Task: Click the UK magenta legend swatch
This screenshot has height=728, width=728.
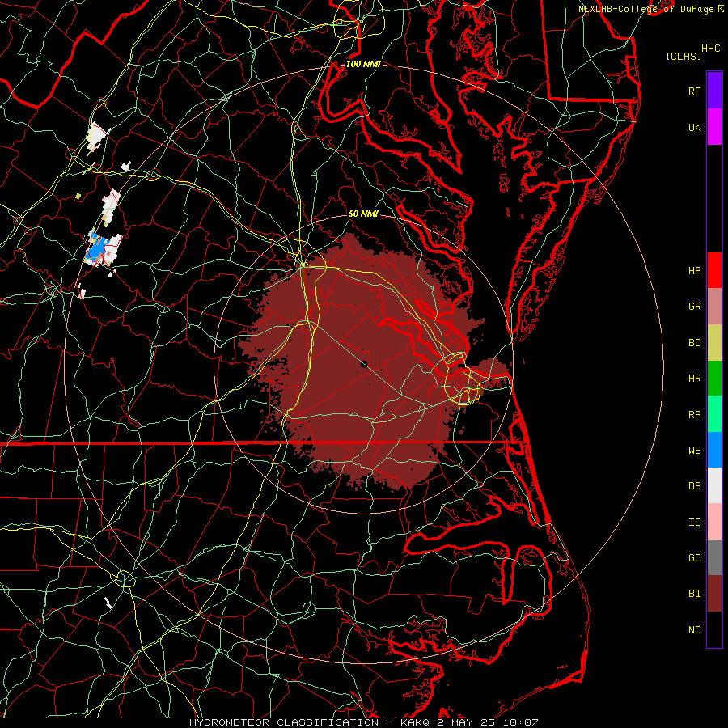Action: tap(714, 127)
